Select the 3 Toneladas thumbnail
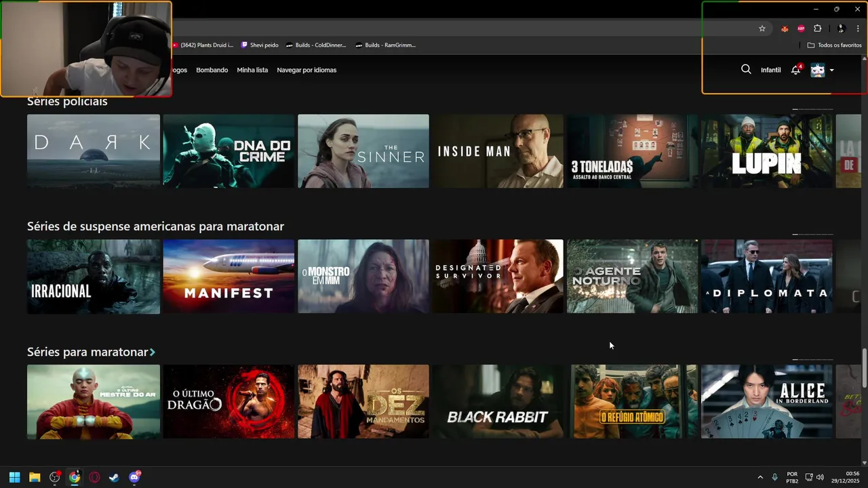 (x=632, y=151)
